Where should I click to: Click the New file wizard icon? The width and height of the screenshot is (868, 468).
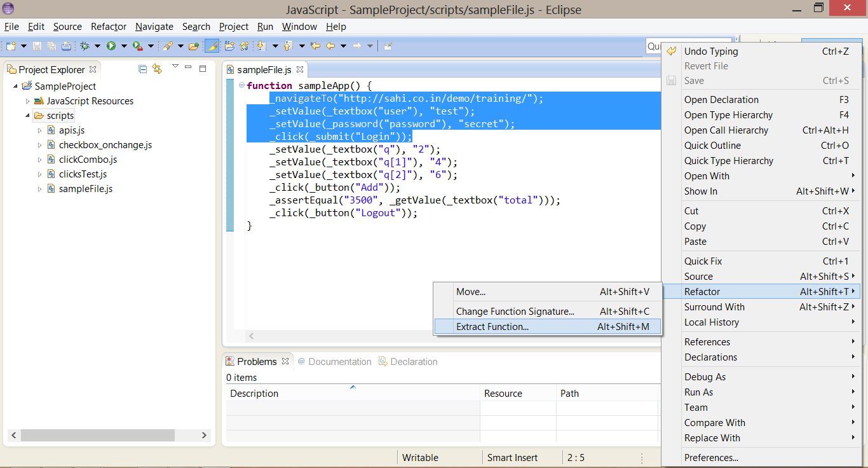(11, 46)
